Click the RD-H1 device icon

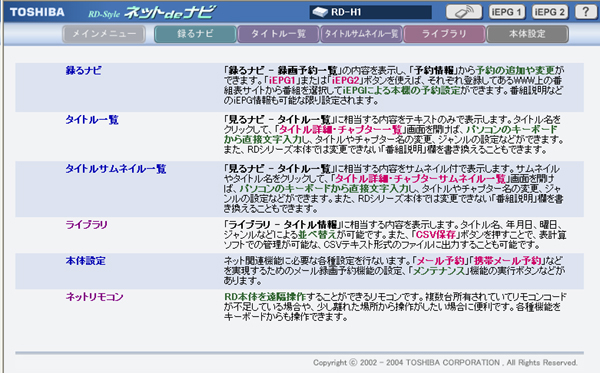point(320,12)
